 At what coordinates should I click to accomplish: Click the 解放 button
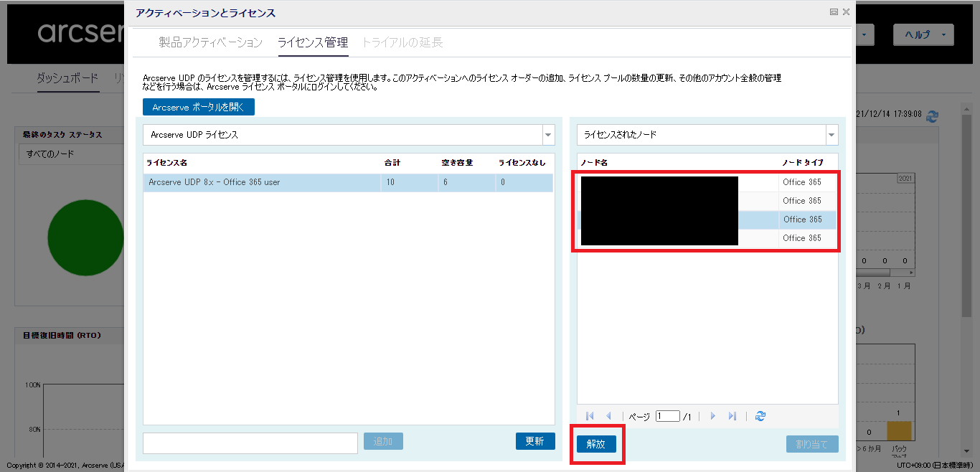click(x=596, y=444)
